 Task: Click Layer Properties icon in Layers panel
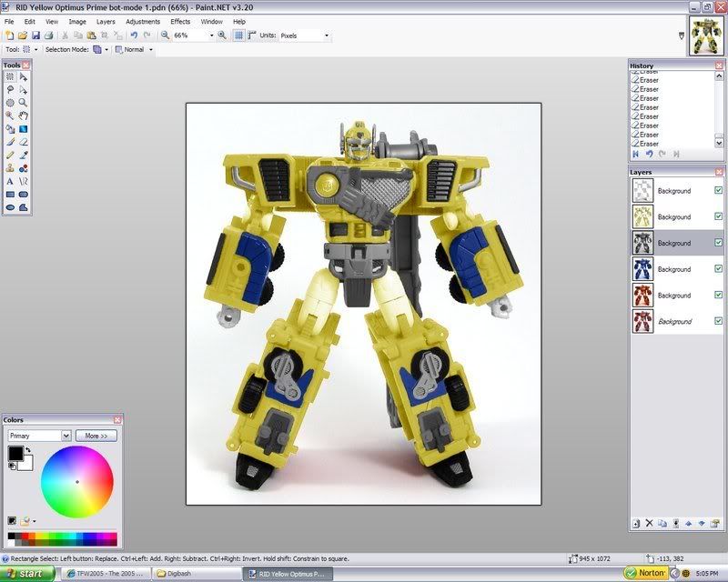coord(715,524)
